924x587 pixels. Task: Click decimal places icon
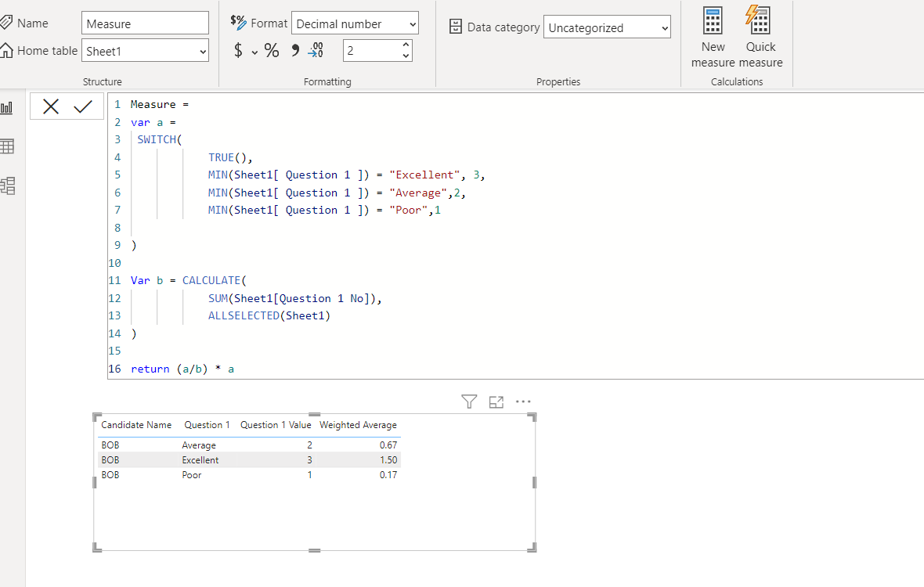tap(316, 51)
